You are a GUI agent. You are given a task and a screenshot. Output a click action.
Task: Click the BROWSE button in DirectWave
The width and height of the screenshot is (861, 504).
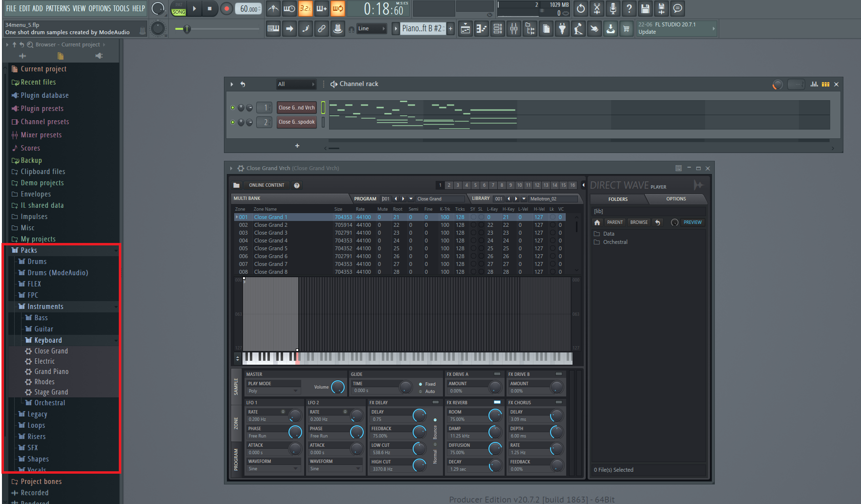639,222
